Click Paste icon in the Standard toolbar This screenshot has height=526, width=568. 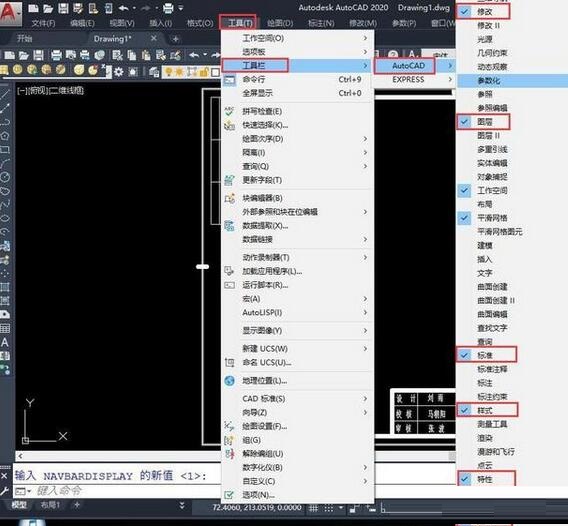tap(146, 55)
